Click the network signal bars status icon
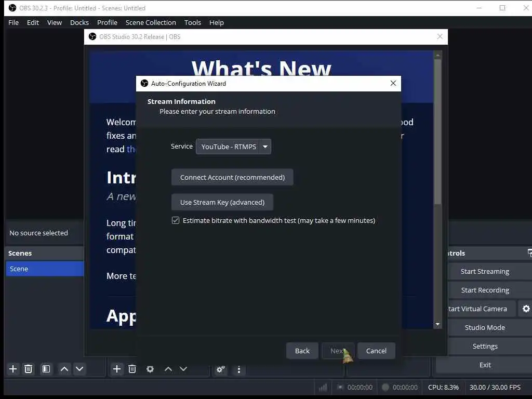The image size is (532, 399). pyautogui.click(x=323, y=387)
